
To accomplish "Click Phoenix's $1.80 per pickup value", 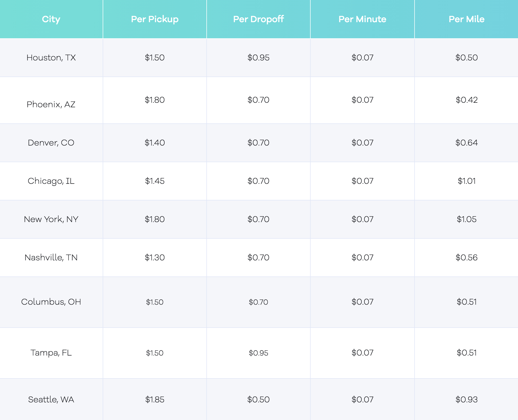I will click(x=155, y=100).
